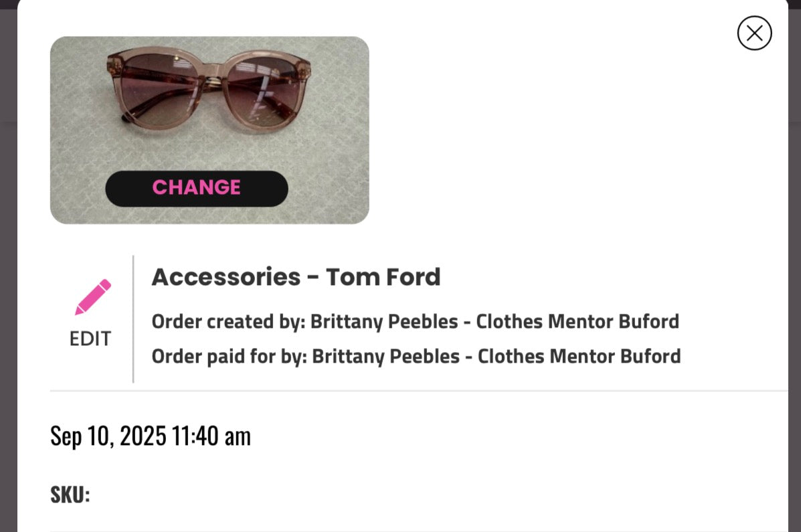
Task: Tap the EDIT icon below the pencil
Action: [89, 338]
